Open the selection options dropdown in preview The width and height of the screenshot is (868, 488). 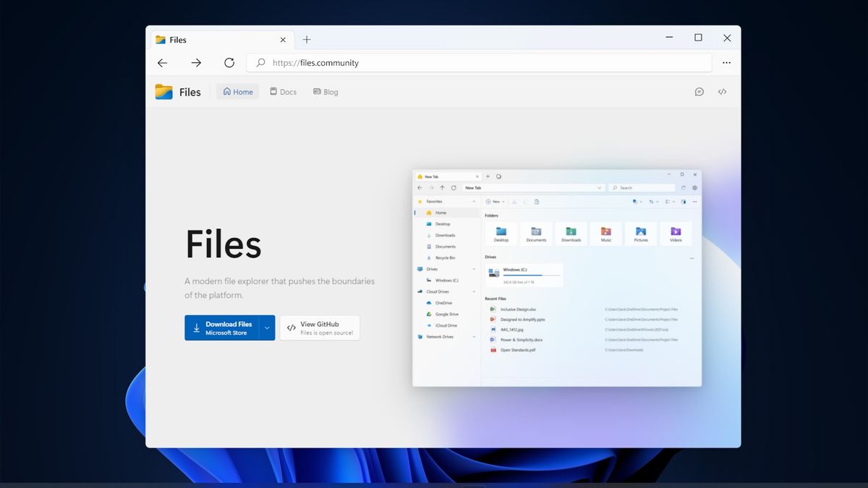coord(637,202)
